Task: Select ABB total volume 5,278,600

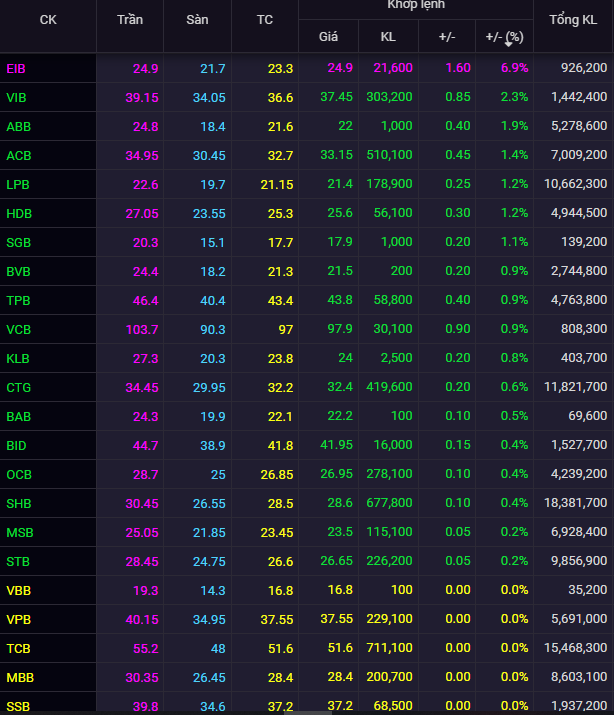Action: coord(579,126)
